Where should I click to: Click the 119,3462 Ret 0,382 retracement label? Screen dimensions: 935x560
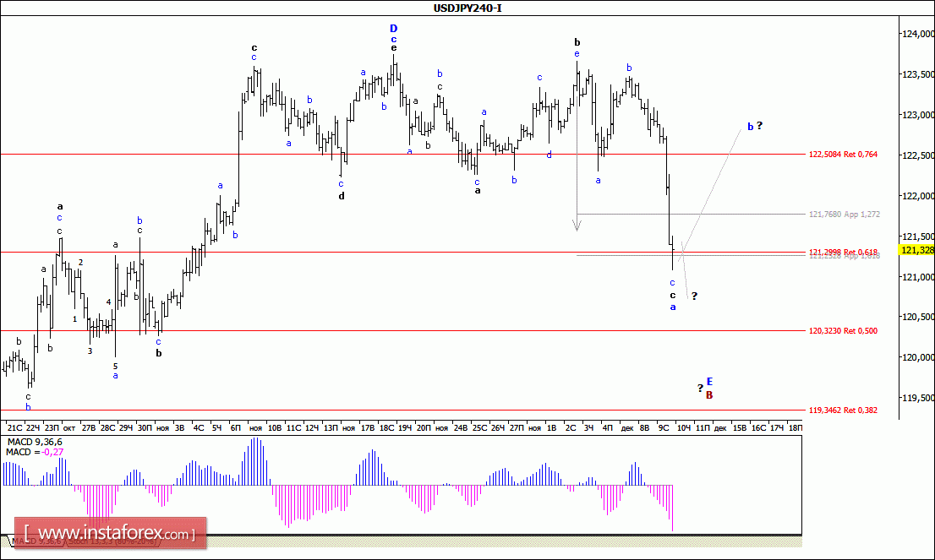(x=843, y=410)
